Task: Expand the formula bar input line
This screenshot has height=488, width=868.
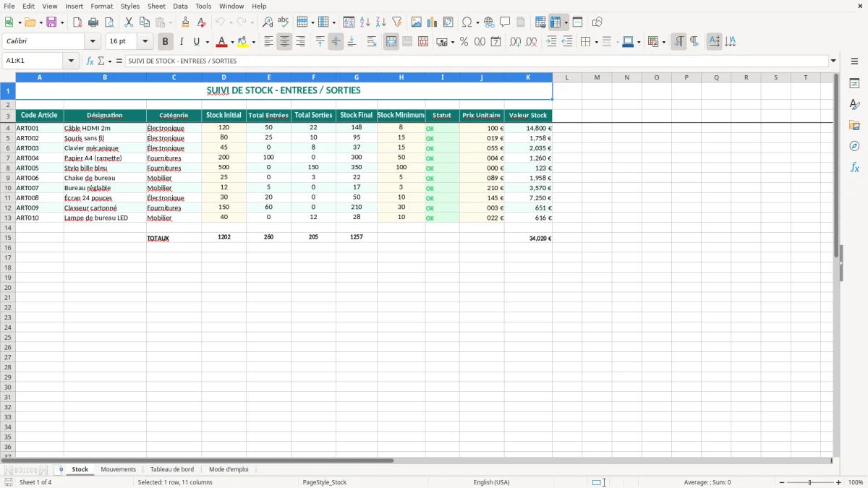Action: click(x=833, y=61)
